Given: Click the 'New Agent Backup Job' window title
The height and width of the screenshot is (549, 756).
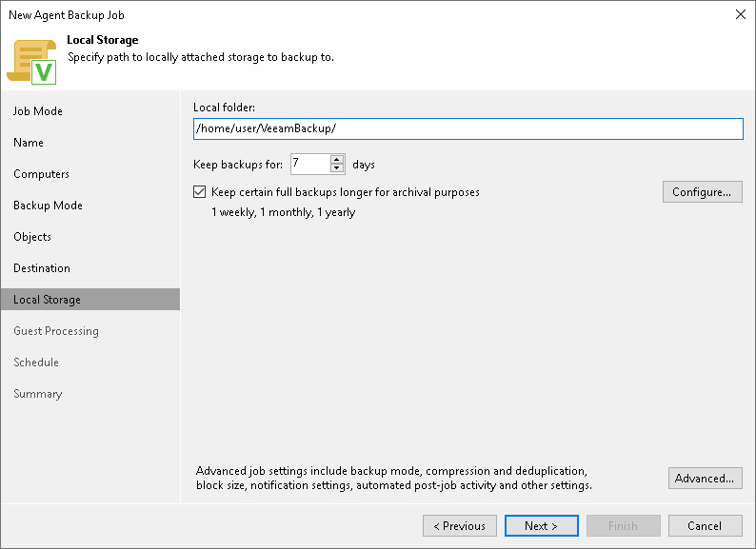Looking at the screenshot, I should click(67, 15).
